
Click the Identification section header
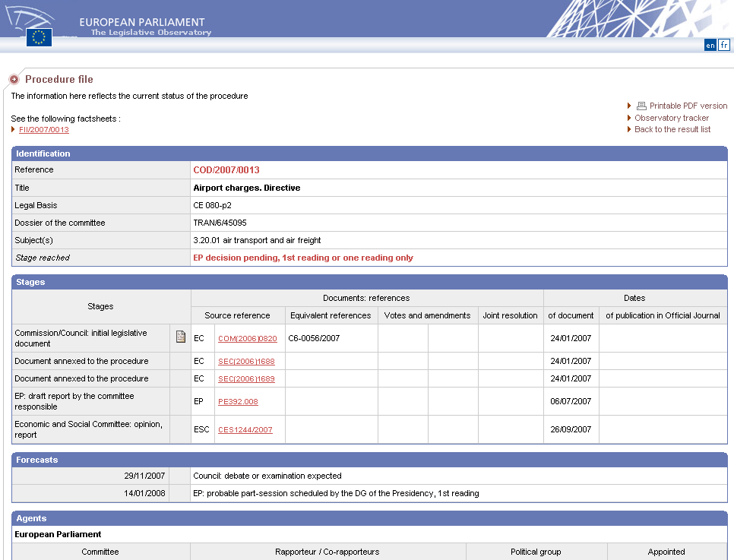[369, 153]
